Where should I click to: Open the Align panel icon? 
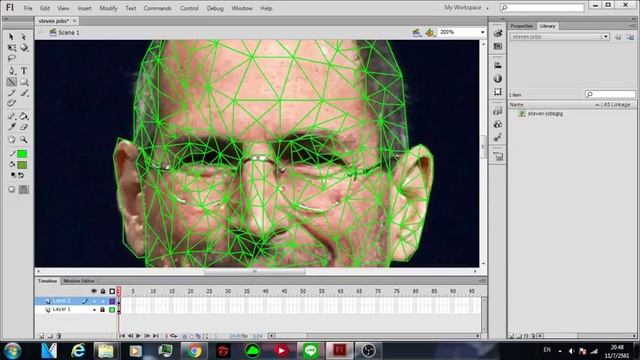coord(498,65)
